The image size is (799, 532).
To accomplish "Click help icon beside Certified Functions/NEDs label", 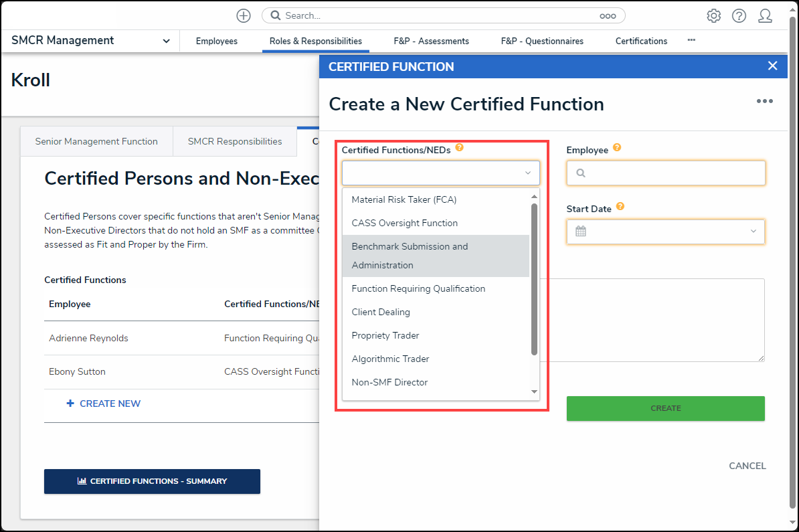I will pyautogui.click(x=459, y=148).
